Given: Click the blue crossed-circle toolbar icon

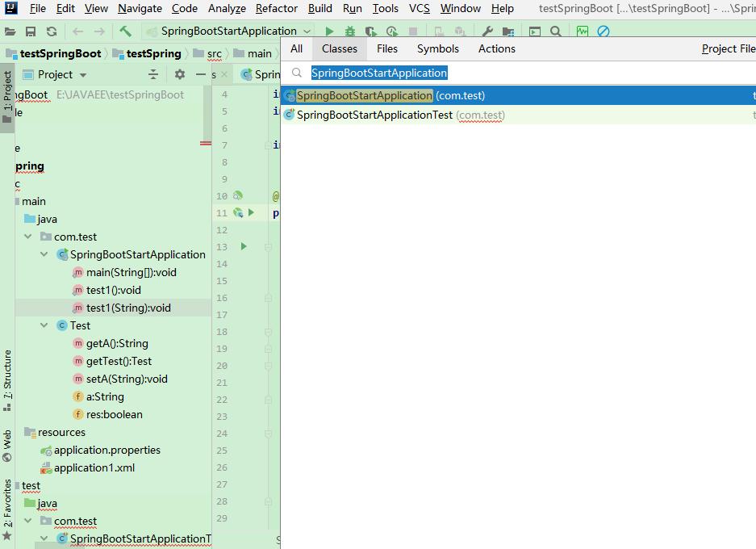Looking at the screenshot, I should tap(604, 31).
